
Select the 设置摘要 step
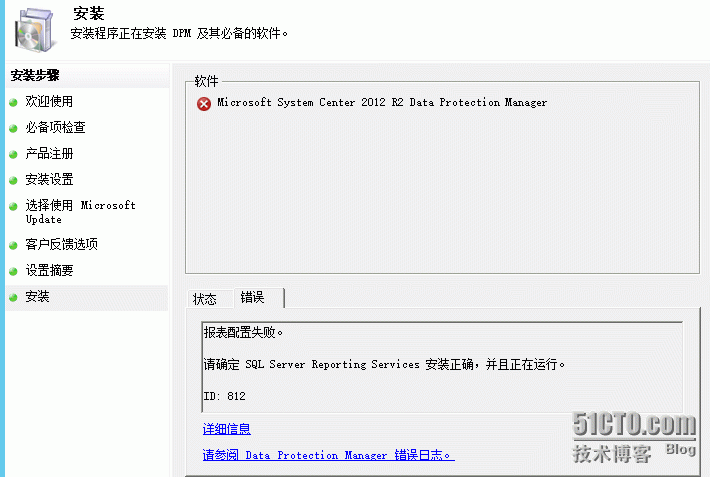click(49, 270)
